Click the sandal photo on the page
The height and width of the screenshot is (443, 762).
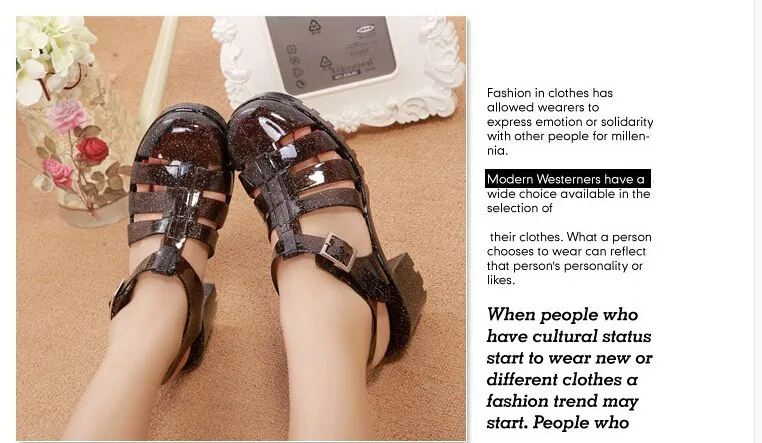pyautogui.click(x=241, y=228)
